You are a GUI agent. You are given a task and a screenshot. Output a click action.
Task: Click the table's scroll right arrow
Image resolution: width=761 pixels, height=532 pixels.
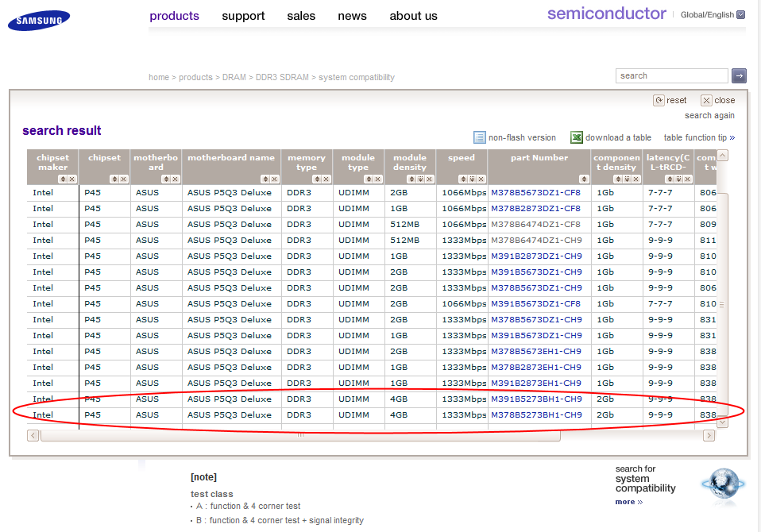pyautogui.click(x=709, y=435)
